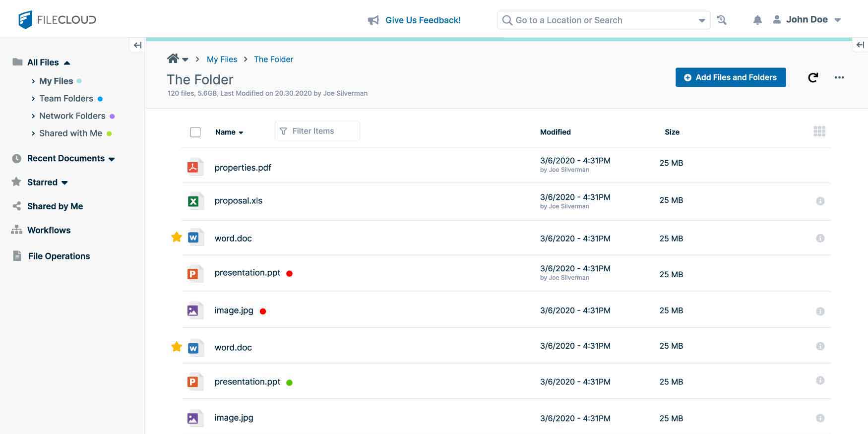Click the advanced search icon

pos(722,20)
